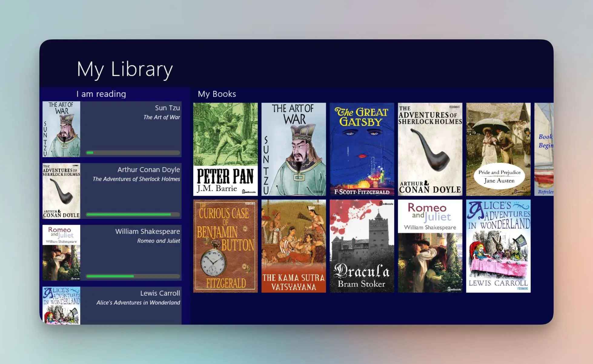Open the Pride and Prejudice cover
The height and width of the screenshot is (364, 593).
[498, 149]
